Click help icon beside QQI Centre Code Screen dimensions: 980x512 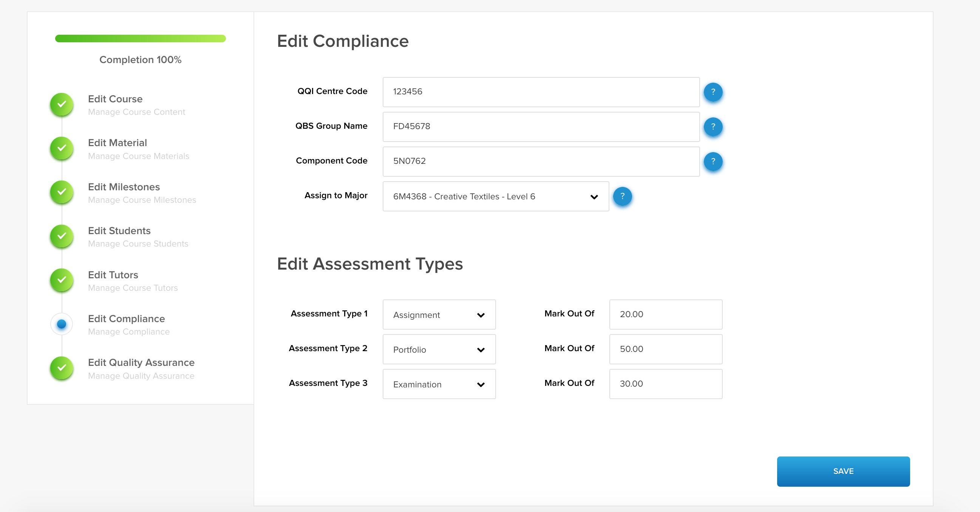713,92
